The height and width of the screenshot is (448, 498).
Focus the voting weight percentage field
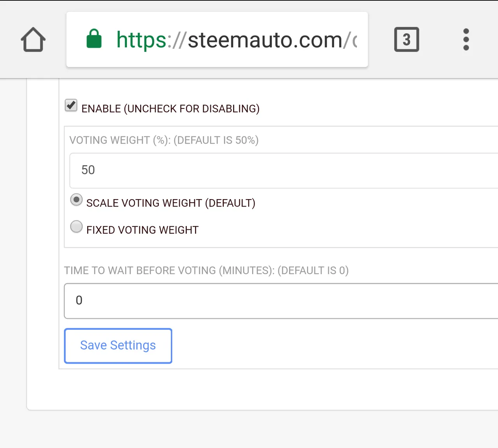click(284, 170)
